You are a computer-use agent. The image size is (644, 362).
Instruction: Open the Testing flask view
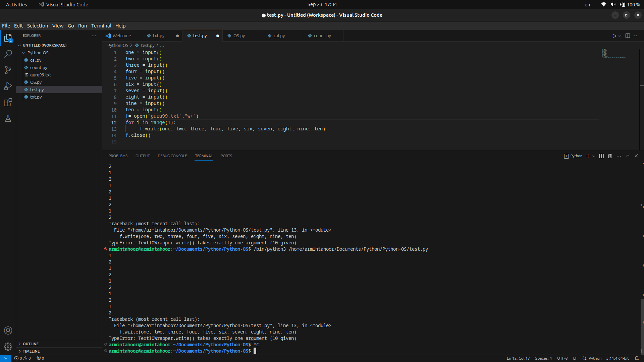pos(8,118)
